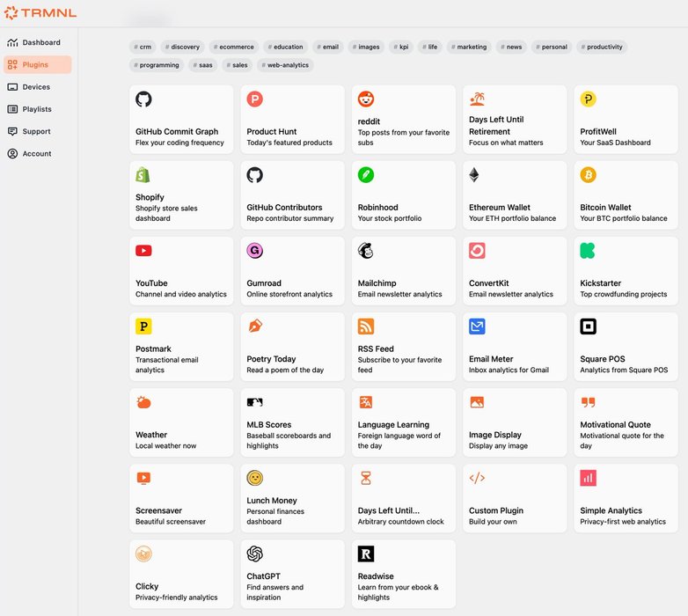Click the Simple Analytics bar chart icon

588,478
